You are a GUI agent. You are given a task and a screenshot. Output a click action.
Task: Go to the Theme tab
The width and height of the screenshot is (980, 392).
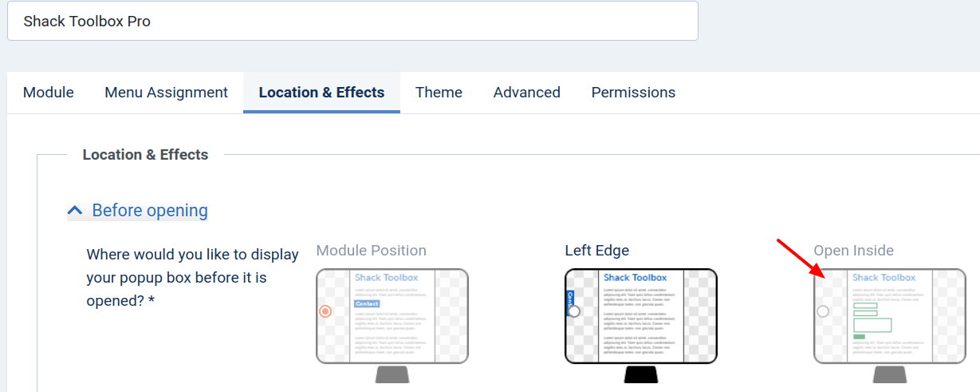[x=439, y=93]
